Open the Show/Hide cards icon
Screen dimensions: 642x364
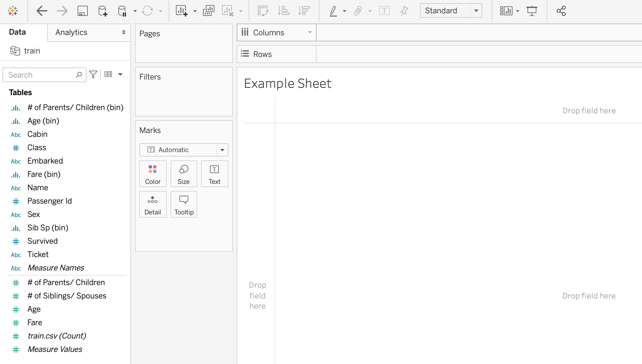(x=506, y=11)
